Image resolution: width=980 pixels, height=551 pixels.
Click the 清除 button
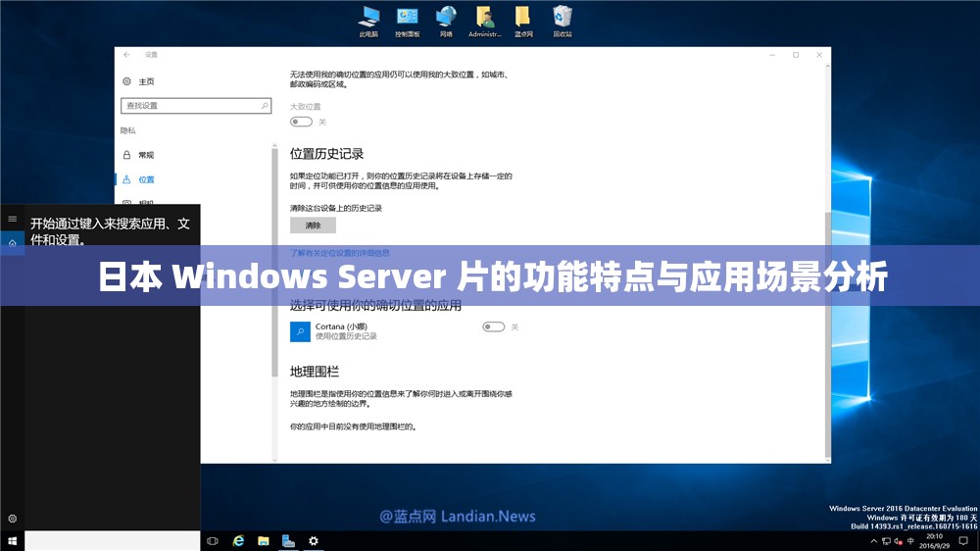coord(314,225)
